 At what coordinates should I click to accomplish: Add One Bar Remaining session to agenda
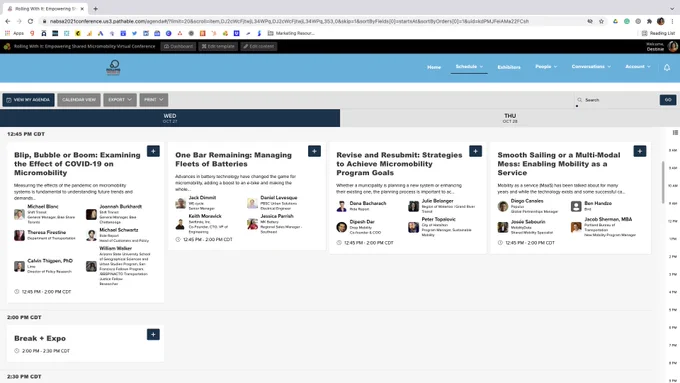tap(314, 151)
